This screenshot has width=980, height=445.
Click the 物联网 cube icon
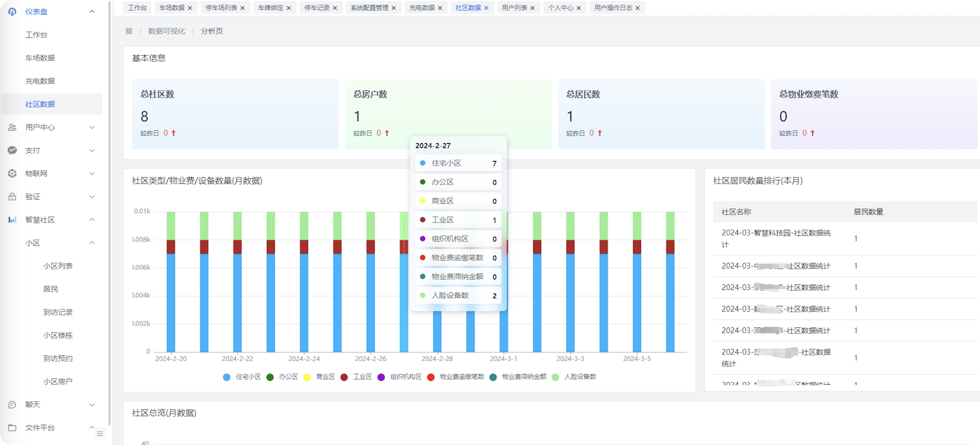12,174
